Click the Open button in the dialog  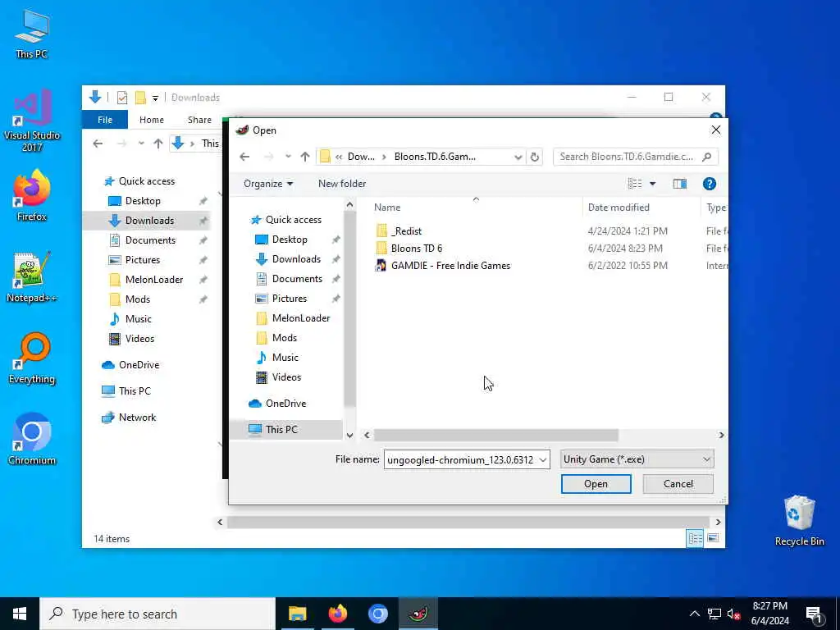pyautogui.click(x=596, y=484)
